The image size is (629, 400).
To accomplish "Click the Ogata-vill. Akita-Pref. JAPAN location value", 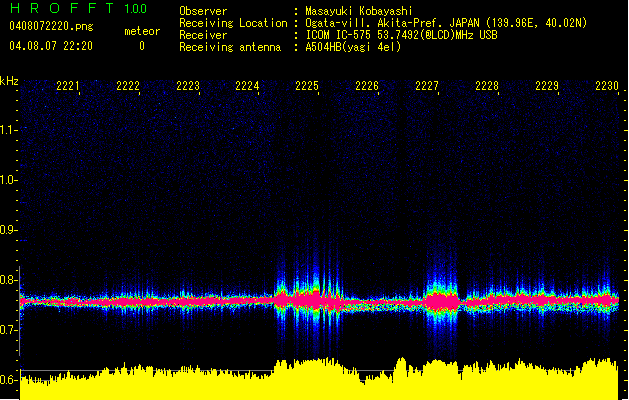I will coord(446,23).
